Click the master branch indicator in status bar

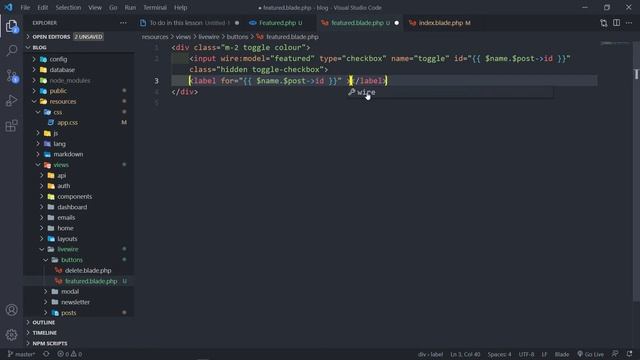(22, 354)
